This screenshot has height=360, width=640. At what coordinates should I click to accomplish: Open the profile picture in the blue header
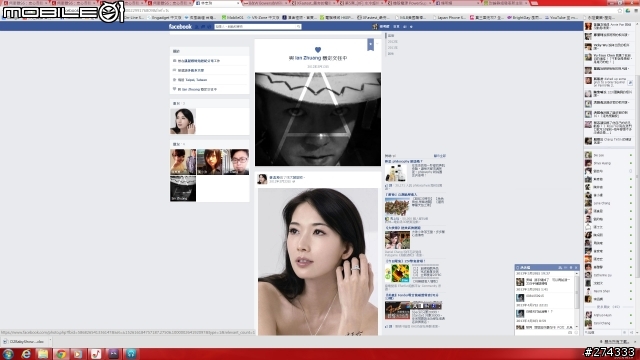pos(375,27)
